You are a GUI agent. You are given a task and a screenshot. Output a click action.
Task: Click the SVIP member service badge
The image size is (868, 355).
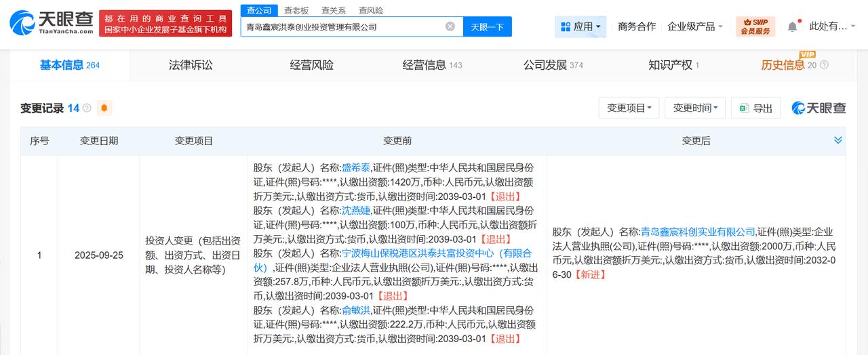click(755, 26)
